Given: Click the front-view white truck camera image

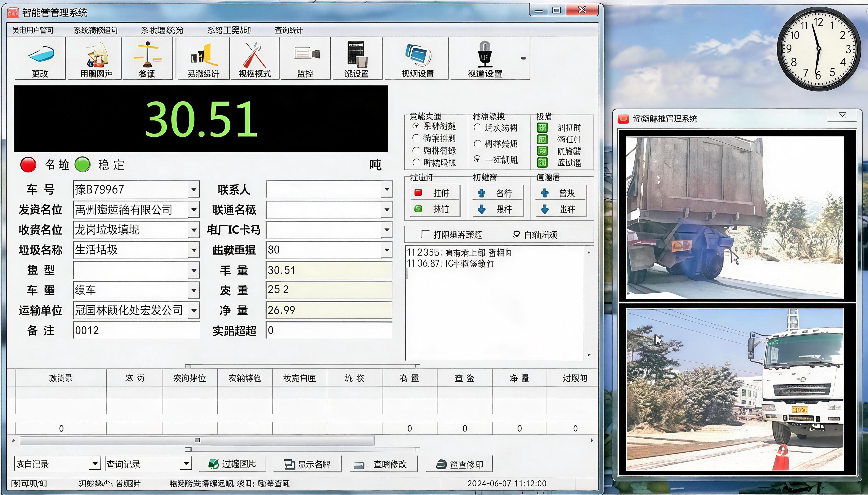Looking at the screenshot, I should [735, 389].
